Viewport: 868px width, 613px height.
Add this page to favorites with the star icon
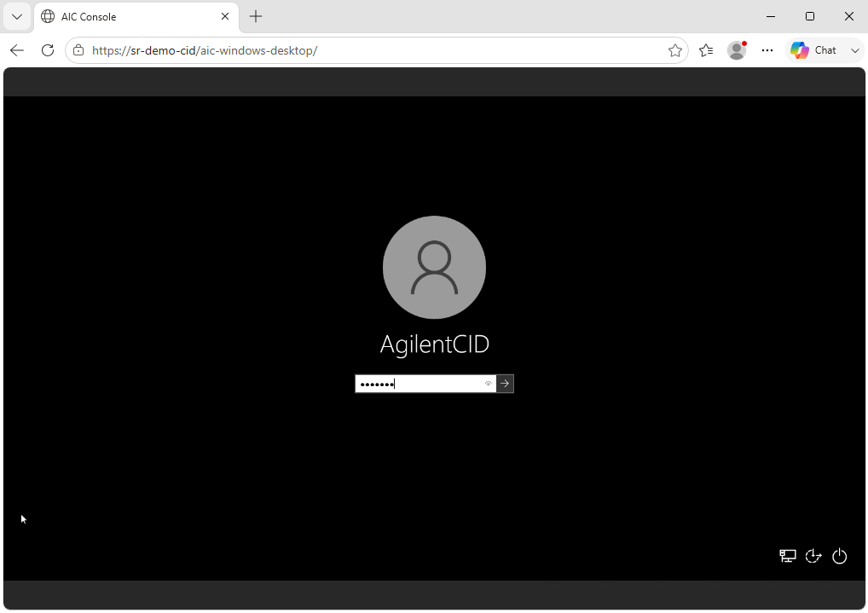click(674, 50)
